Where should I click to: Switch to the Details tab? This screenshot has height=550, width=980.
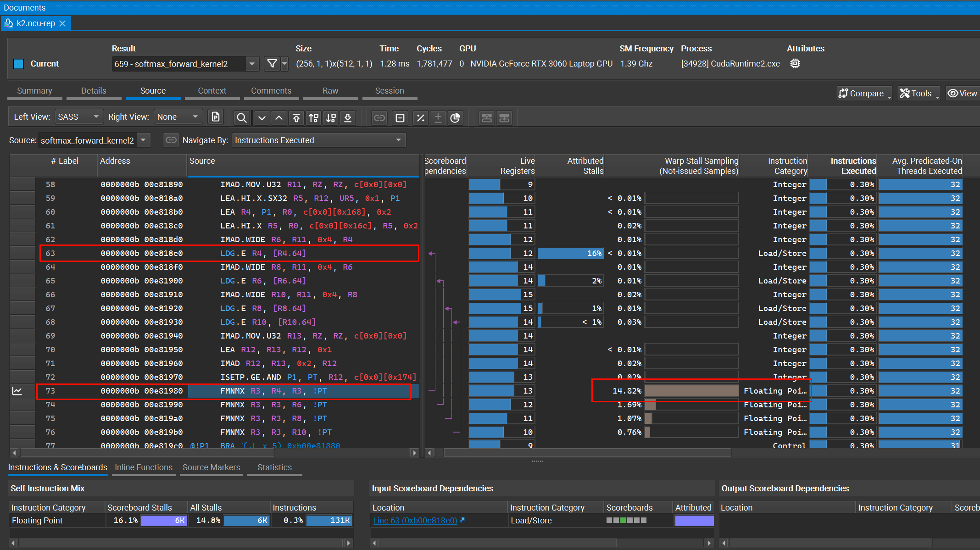click(94, 91)
